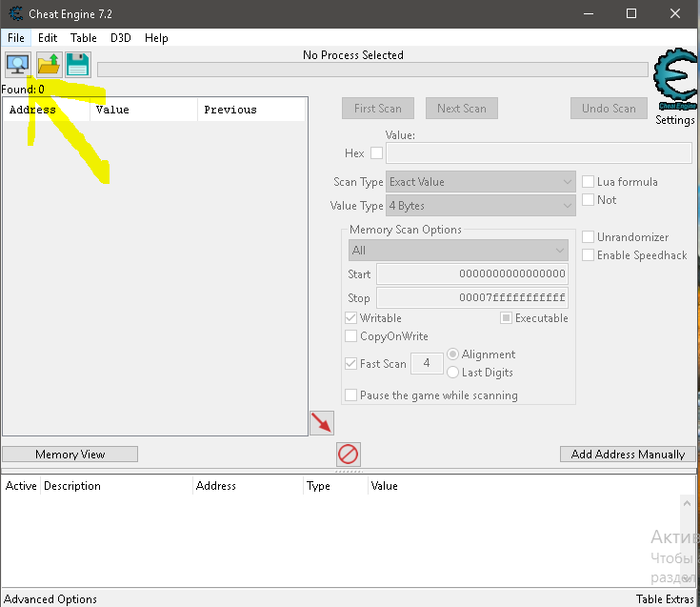Open Advanced Options
Screen dimensions: 700x607
[50, 599]
